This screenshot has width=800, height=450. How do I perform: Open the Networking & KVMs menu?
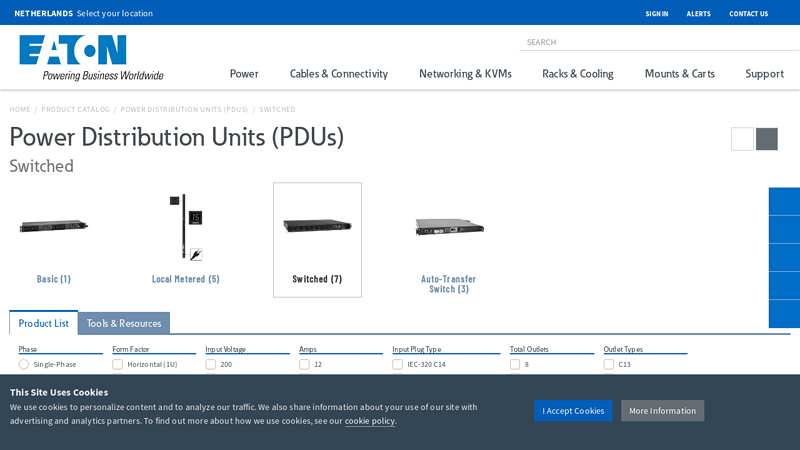pyautogui.click(x=465, y=73)
